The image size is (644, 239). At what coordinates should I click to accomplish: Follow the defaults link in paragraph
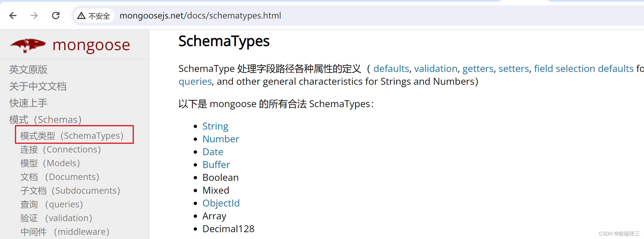(x=391, y=69)
